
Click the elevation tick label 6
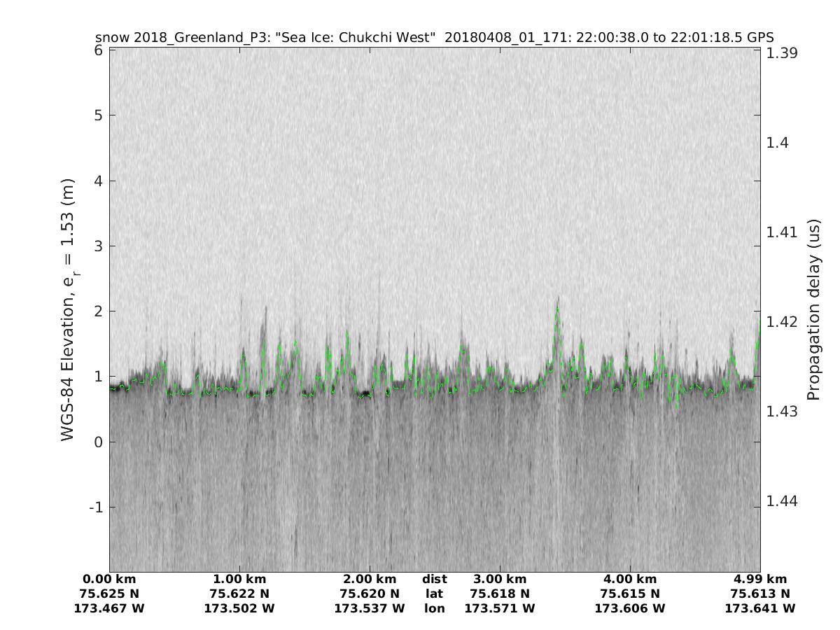(99, 50)
